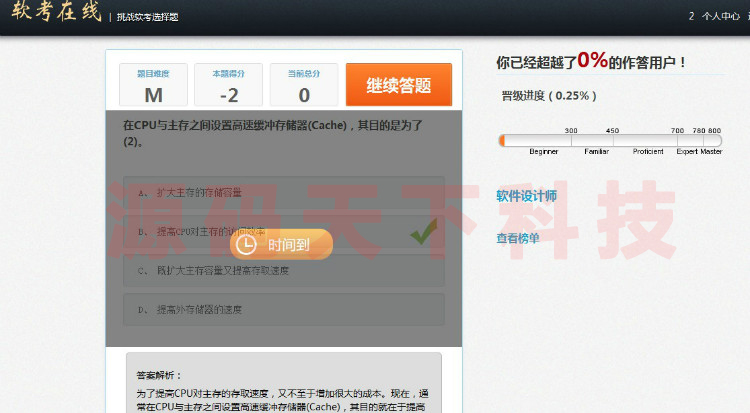Select answer D 提高外存储器的速度

pyautogui.click(x=284, y=310)
